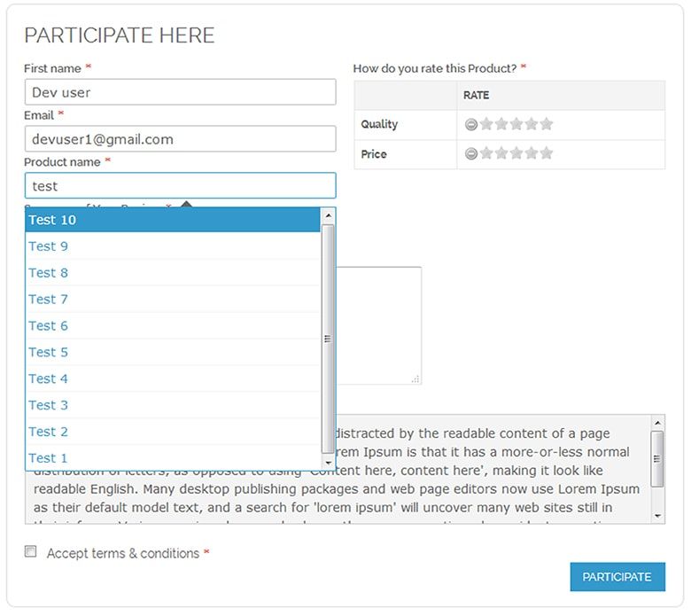
Task: Click the terms text box scrollbar down arrow
Action: click(x=657, y=515)
